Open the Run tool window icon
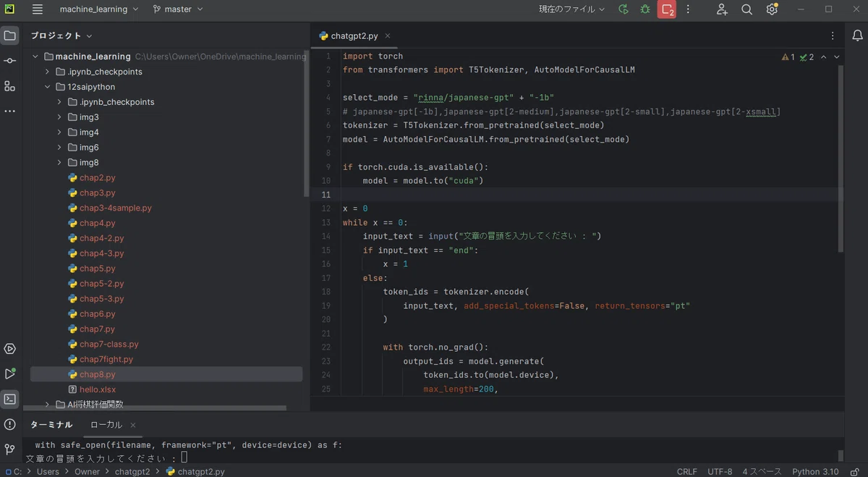 click(x=9, y=373)
